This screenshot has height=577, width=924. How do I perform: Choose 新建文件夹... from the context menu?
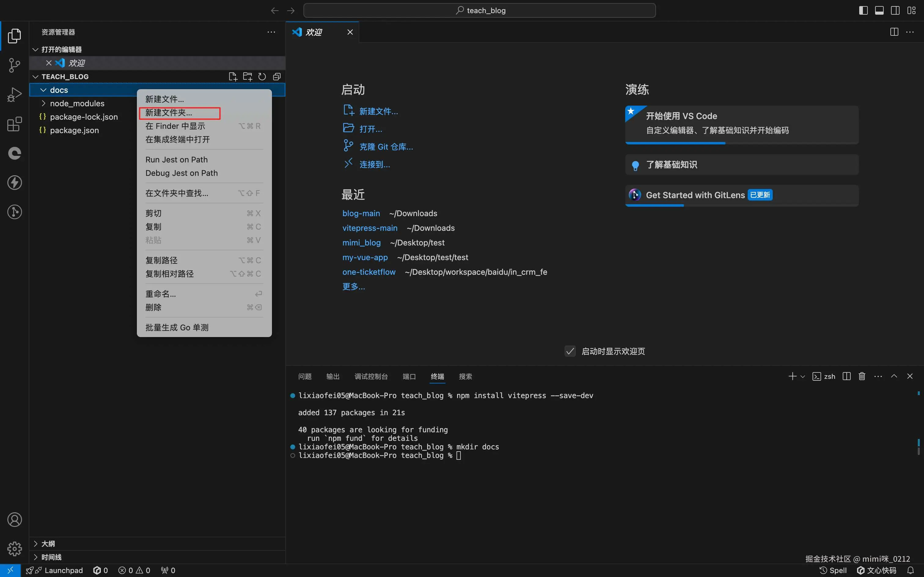coord(169,113)
